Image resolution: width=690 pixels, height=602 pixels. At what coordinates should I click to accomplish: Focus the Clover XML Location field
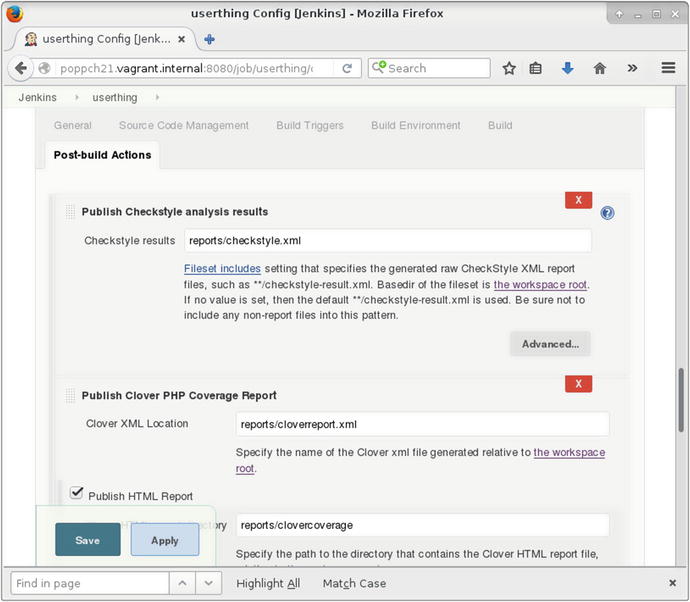[422, 424]
